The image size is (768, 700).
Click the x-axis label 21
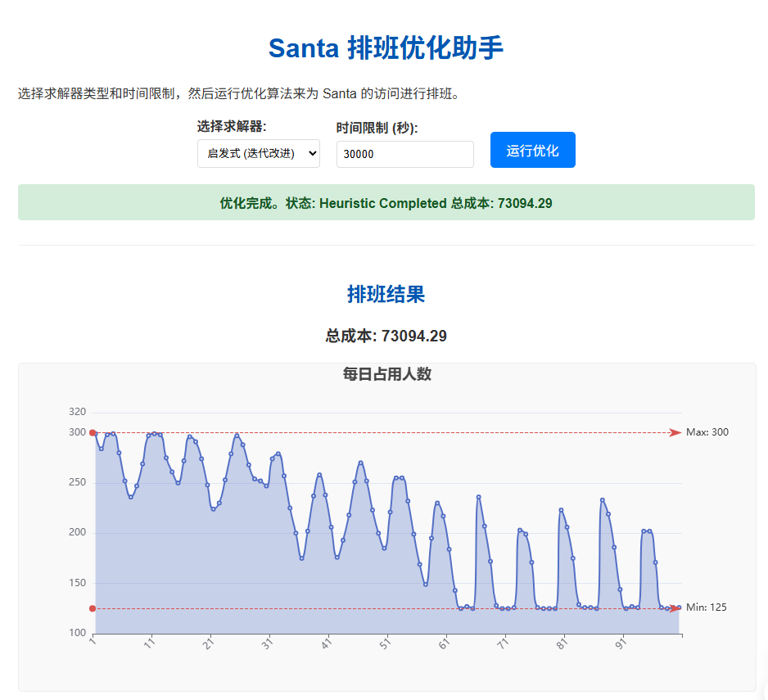coord(209,644)
